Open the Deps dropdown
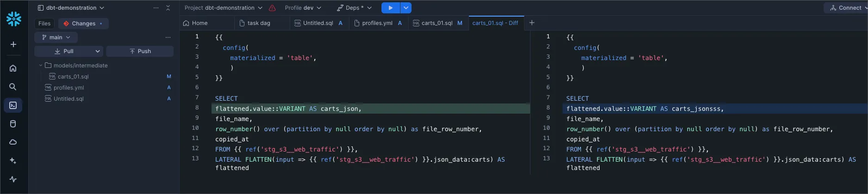Screen dimensions: 868x194 tap(355, 8)
